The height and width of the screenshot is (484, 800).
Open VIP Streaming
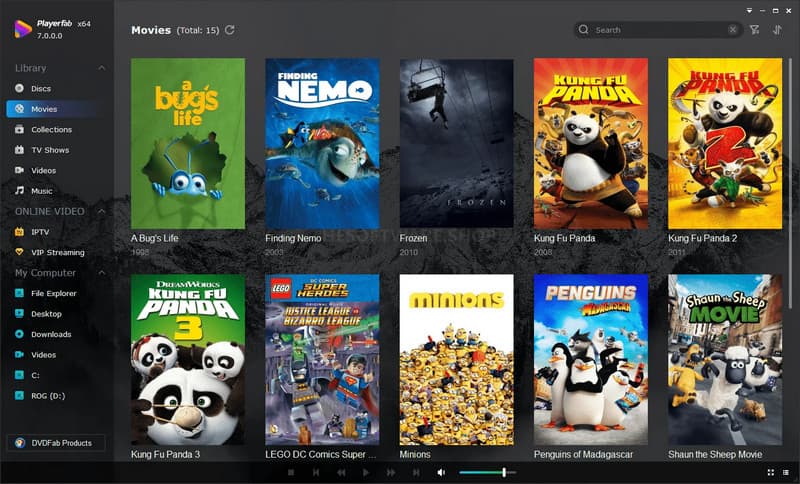[x=56, y=252]
